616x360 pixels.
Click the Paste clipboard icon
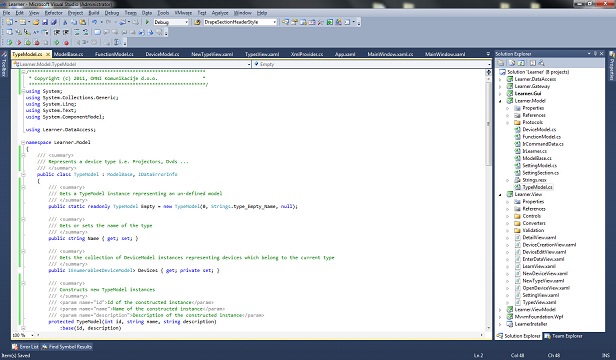pos(82,22)
